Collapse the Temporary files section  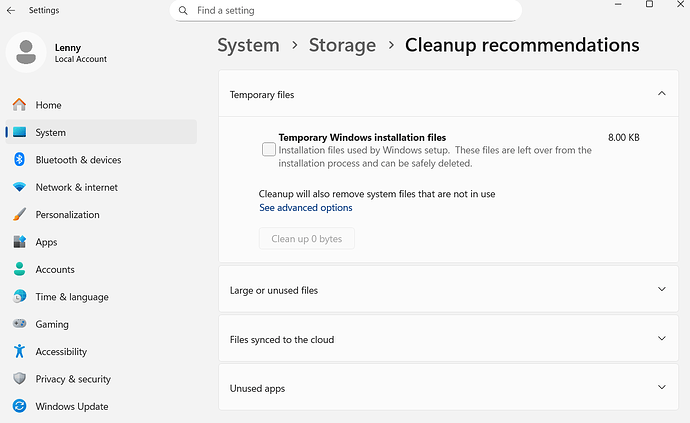coord(661,94)
